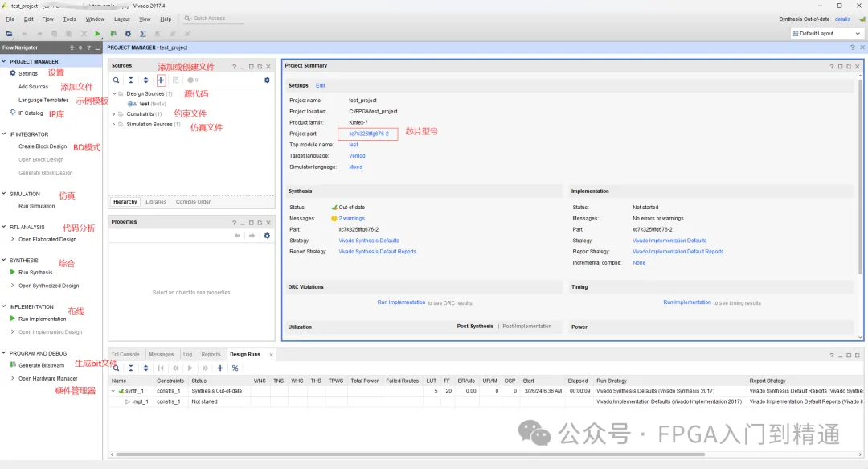Click the IP Catalog icon in Flow Navigator
The height and width of the screenshot is (469, 868).
[x=13, y=113]
